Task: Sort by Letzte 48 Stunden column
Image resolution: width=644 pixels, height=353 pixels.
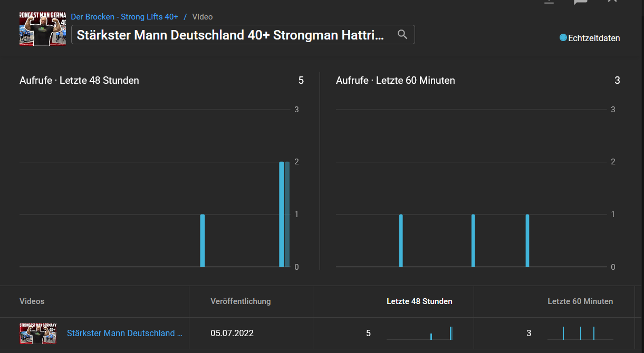Action: [x=419, y=301]
